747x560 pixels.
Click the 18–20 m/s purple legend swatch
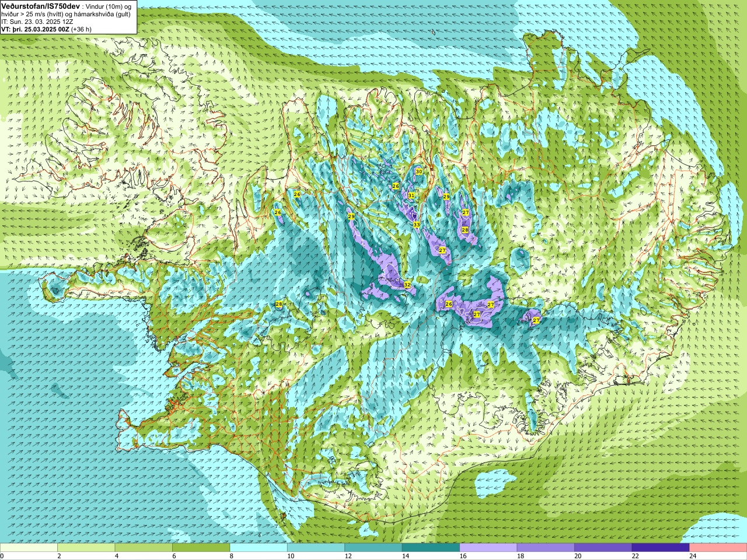(x=546, y=548)
